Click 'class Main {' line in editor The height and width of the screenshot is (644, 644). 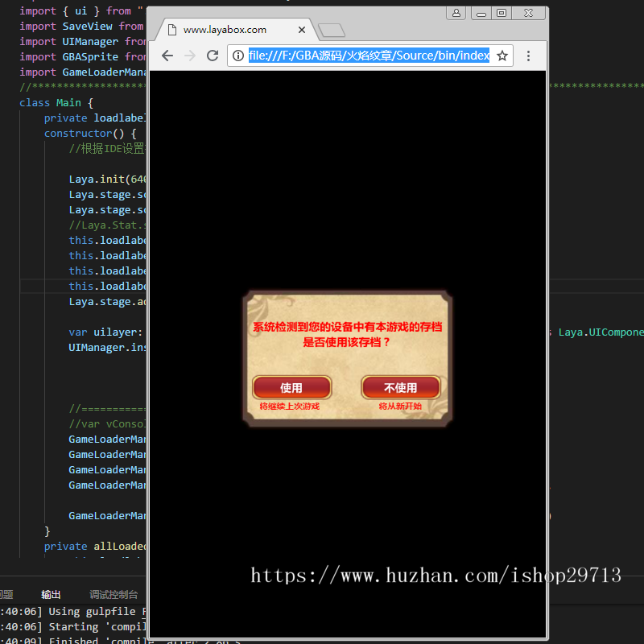(56, 103)
